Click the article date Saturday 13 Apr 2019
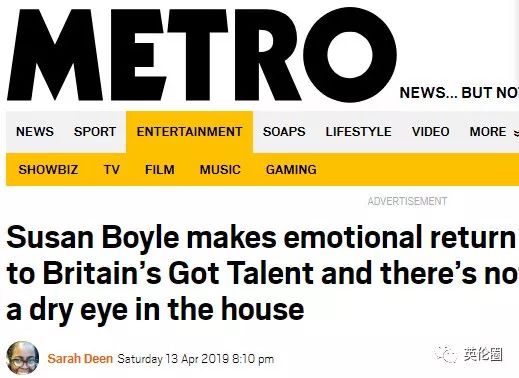Viewport: 519px width, 378px height. (173, 359)
